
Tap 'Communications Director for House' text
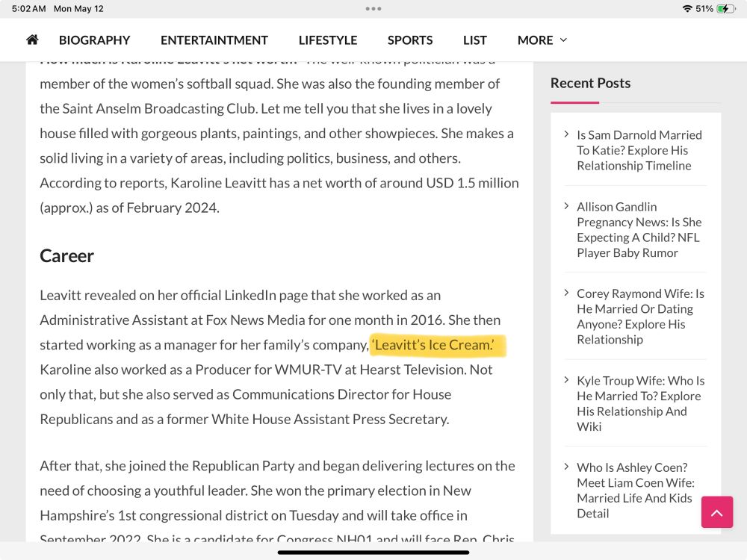coord(341,394)
